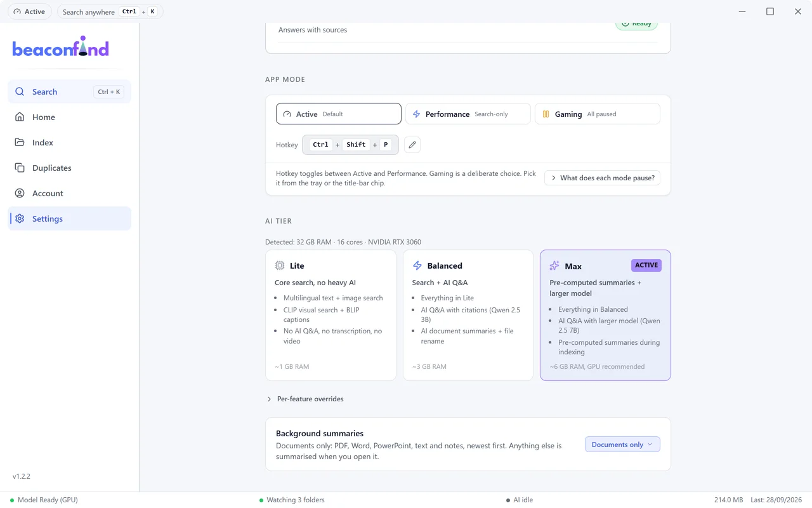The width and height of the screenshot is (812, 508).
Task: Click the v1.2.2 version label
Action: pos(22,476)
